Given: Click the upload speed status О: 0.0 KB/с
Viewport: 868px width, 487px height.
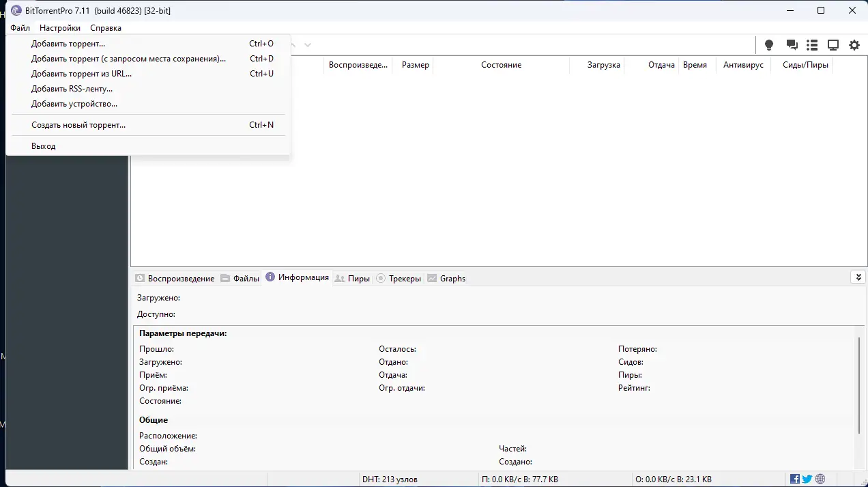Looking at the screenshot, I should 674,479.
